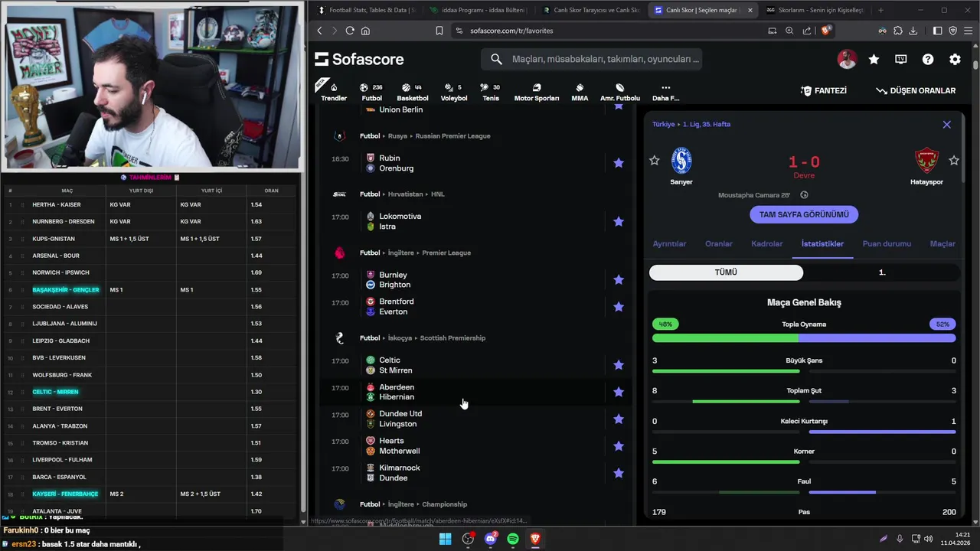
Task: Open the 1. Lig, 35. Hafta breadcrumb link
Action: point(706,124)
